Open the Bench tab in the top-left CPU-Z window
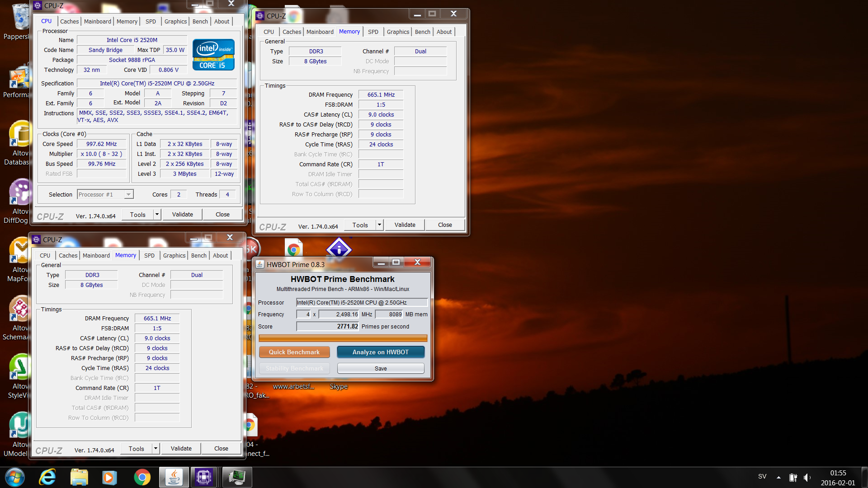 [200, 21]
